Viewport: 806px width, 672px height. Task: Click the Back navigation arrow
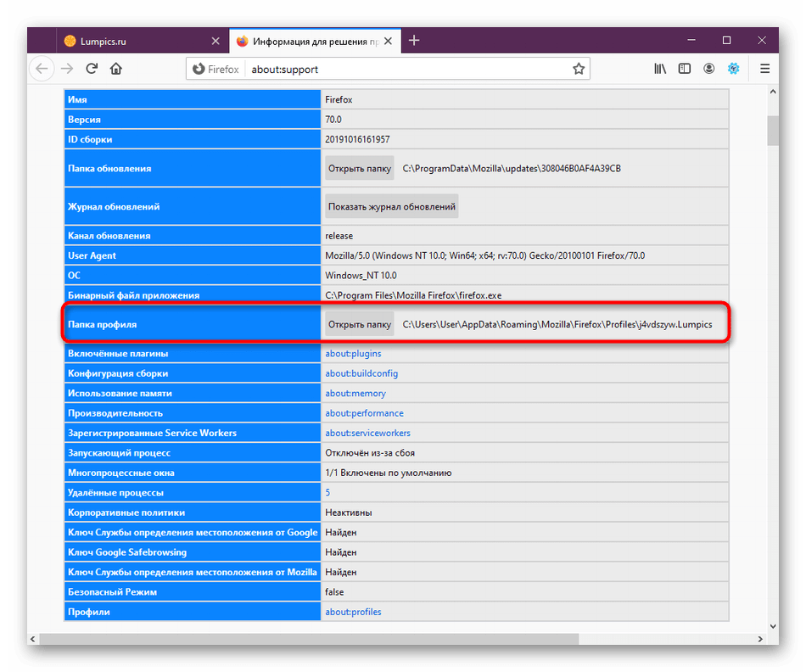coord(42,69)
